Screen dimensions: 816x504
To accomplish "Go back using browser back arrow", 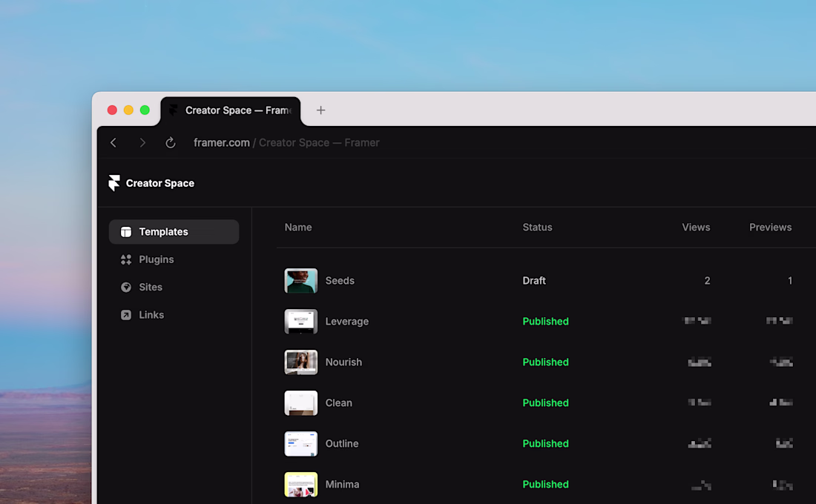I will pos(113,143).
